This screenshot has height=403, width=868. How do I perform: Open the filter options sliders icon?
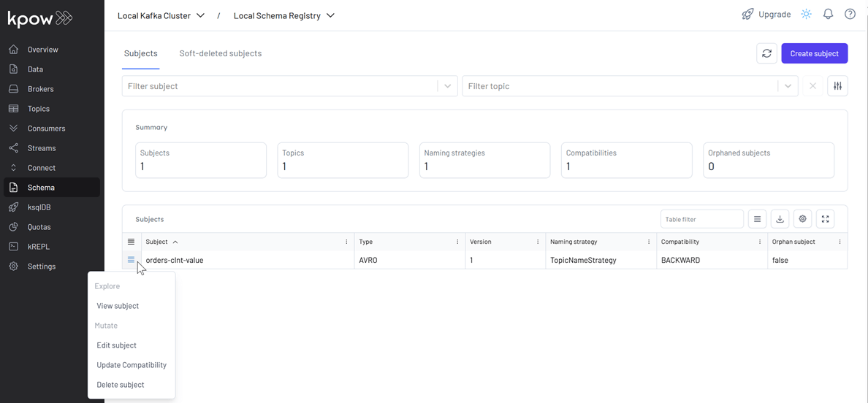point(837,86)
